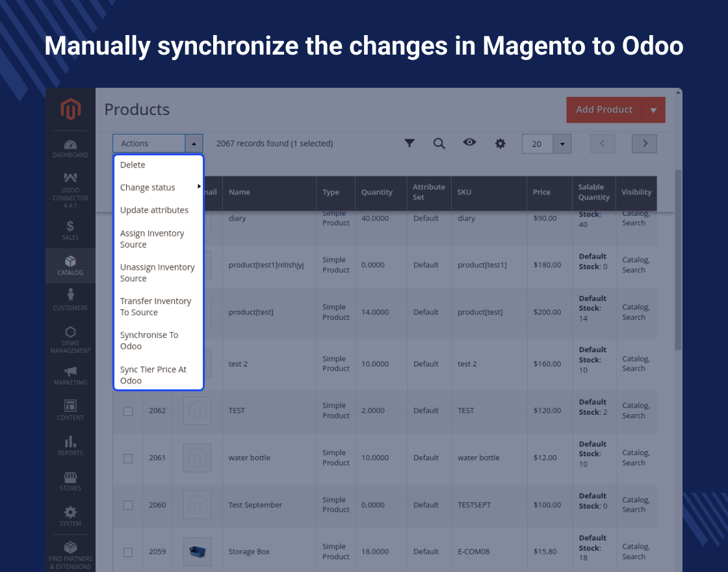
Task: Choose Unassign Inventory Source action
Action: pyautogui.click(x=159, y=272)
